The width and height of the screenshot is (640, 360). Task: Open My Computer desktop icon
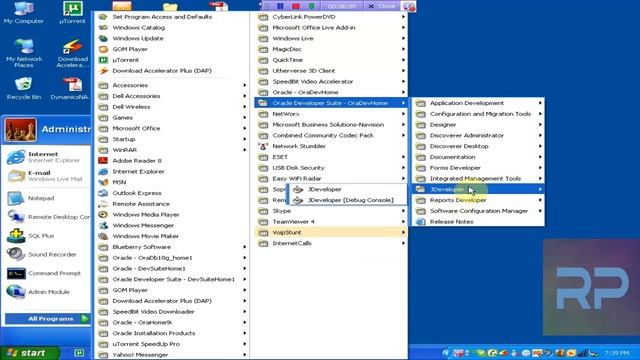point(24,12)
